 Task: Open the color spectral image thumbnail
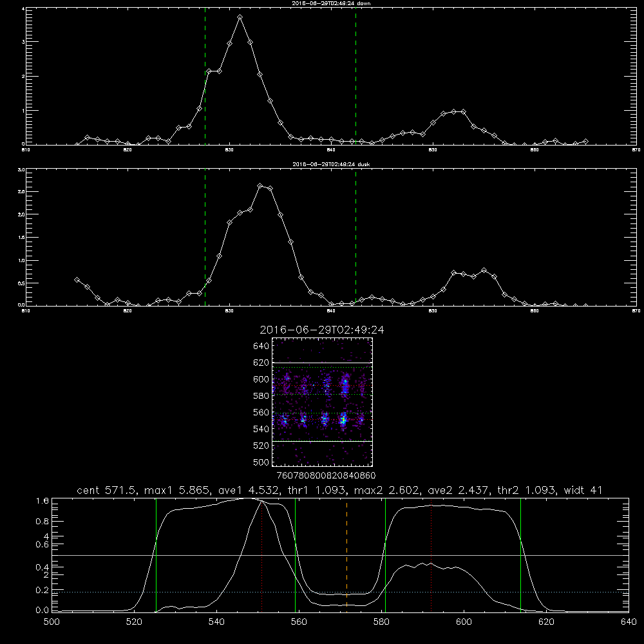[x=322, y=402]
